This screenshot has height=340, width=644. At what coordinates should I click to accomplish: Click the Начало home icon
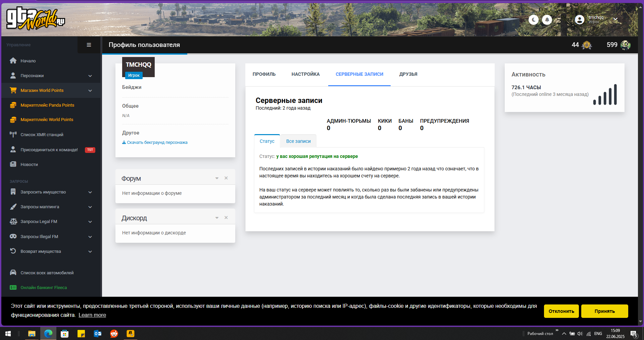(x=13, y=61)
